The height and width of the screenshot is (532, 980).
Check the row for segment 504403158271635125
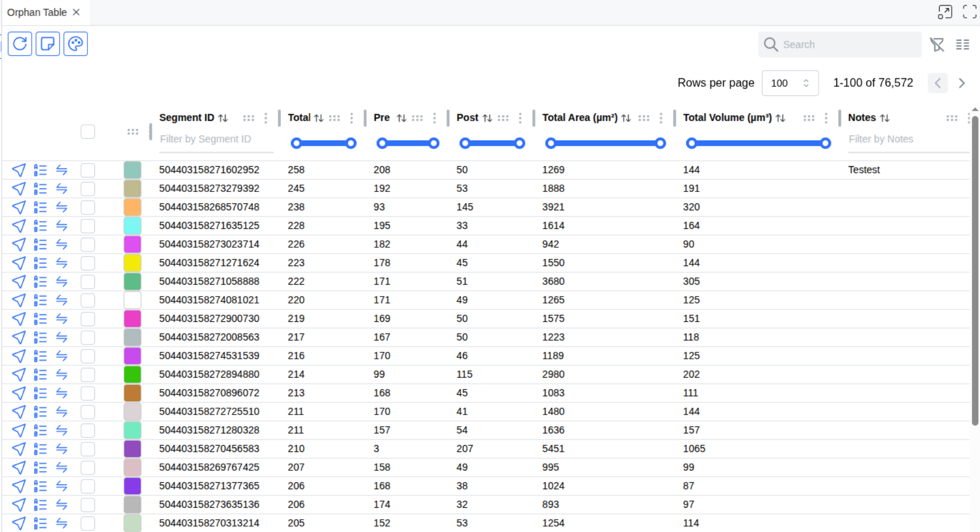tap(88, 226)
